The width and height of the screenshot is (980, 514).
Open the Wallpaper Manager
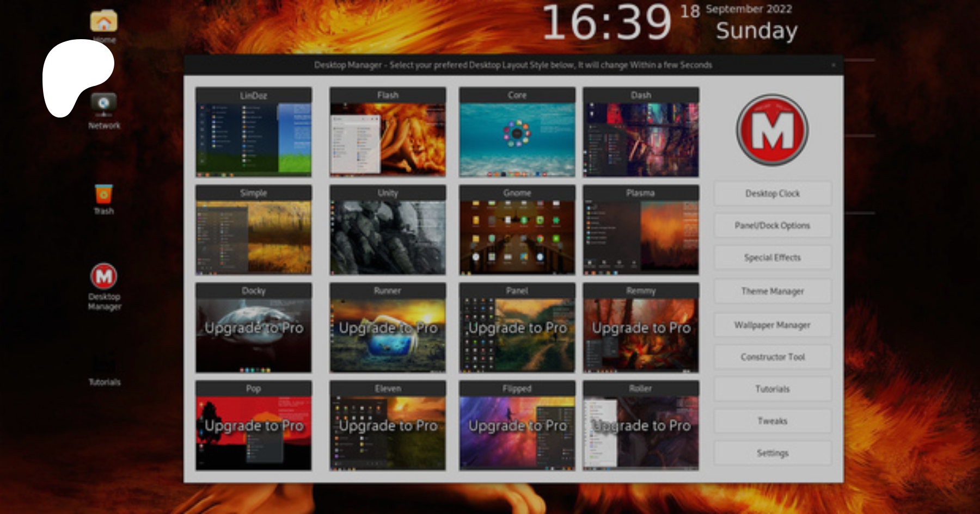click(772, 325)
